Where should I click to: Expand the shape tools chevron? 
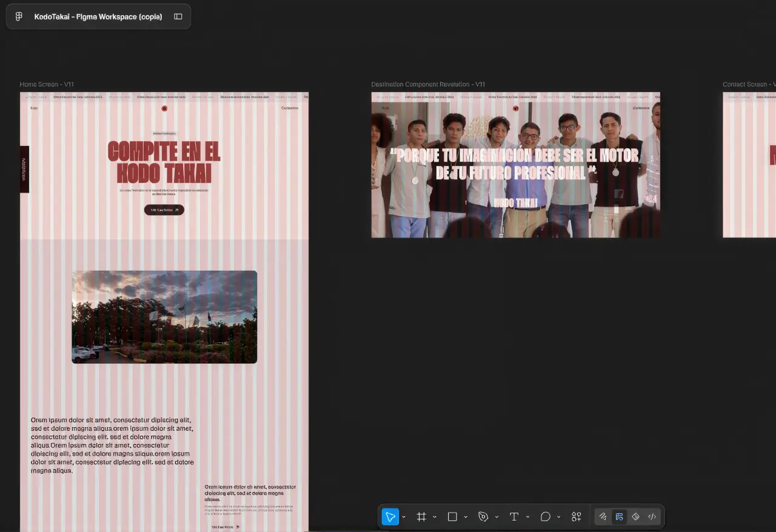pyautogui.click(x=466, y=517)
